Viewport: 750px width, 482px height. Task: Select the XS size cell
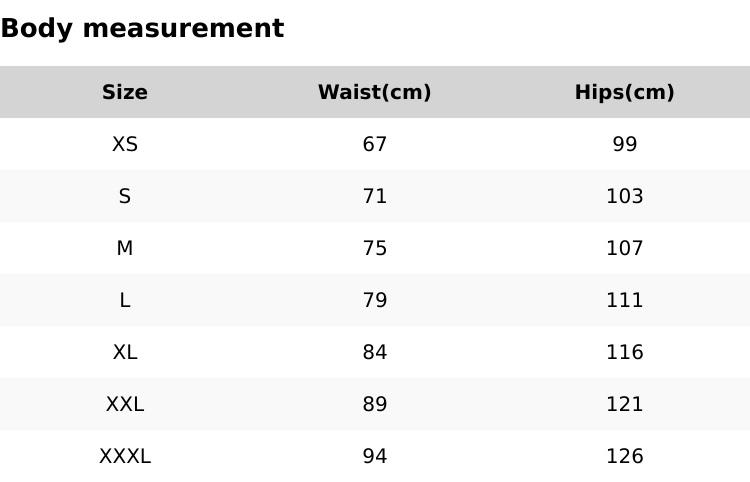pyautogui.click(x=125, y=145)
